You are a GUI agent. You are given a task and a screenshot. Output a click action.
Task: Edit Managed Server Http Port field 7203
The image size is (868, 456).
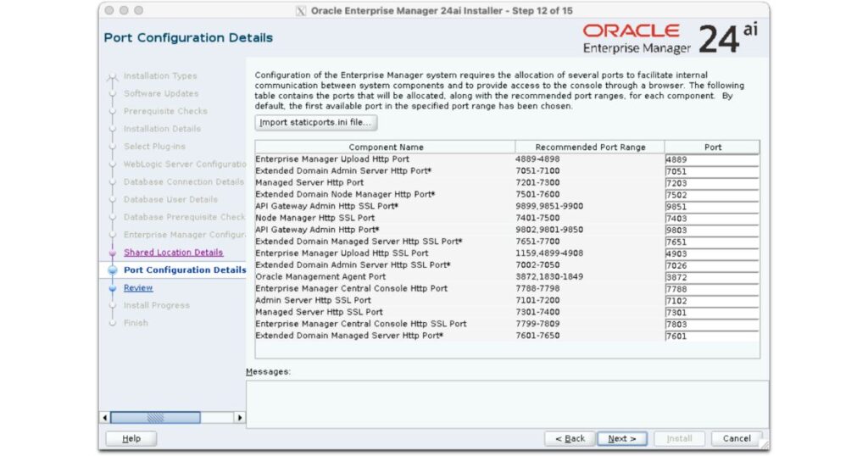[712, 182]
